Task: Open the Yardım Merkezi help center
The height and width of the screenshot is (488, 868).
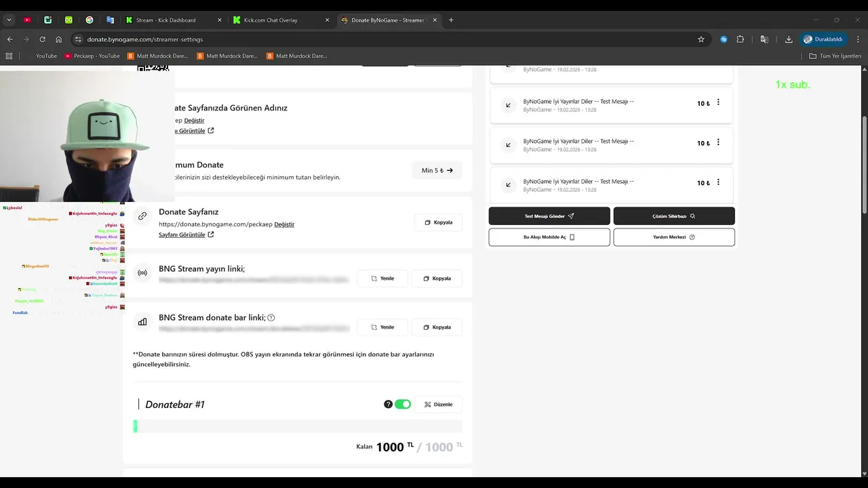Action: click(674, 237)
